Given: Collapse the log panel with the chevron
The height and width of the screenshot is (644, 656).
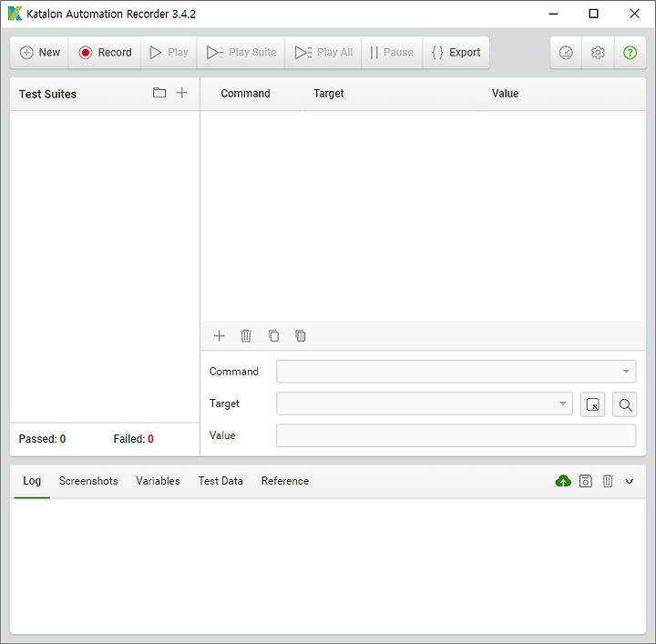Looking at the screenshot, I should tap(630, 482).
